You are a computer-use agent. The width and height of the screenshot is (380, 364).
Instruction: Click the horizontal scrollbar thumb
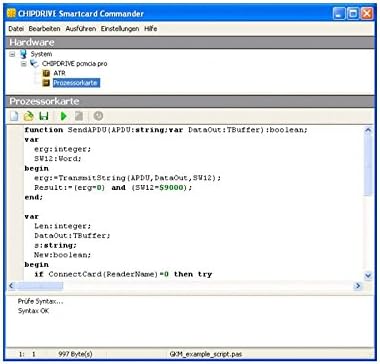[x=40, y=286]
